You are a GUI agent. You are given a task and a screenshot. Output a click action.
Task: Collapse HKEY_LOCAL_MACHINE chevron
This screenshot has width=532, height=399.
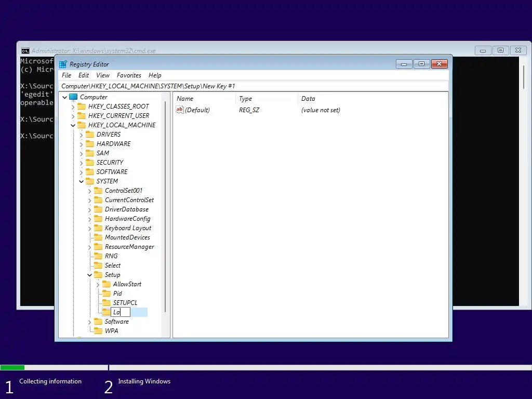pos(73,126)
